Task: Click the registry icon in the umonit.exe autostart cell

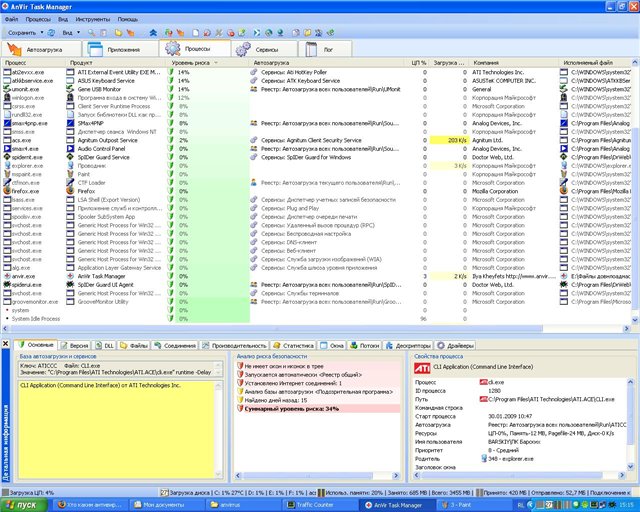Action: 253,89
